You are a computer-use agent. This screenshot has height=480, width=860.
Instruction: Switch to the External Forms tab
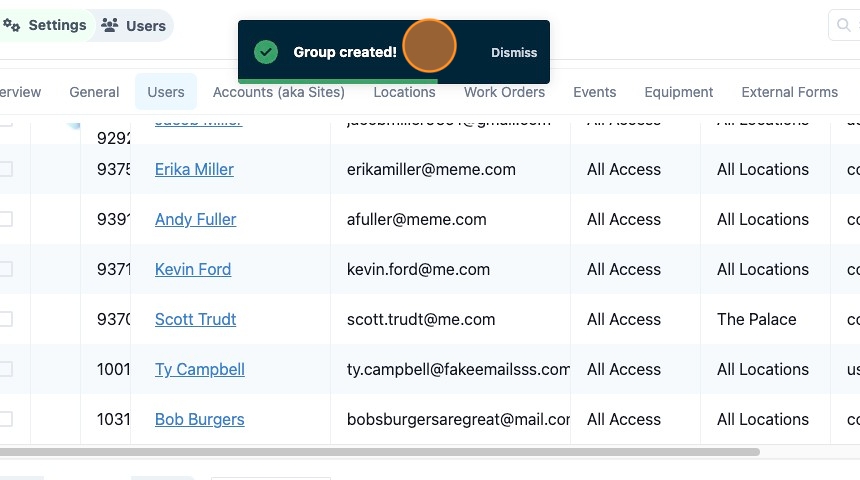(789, 92)
